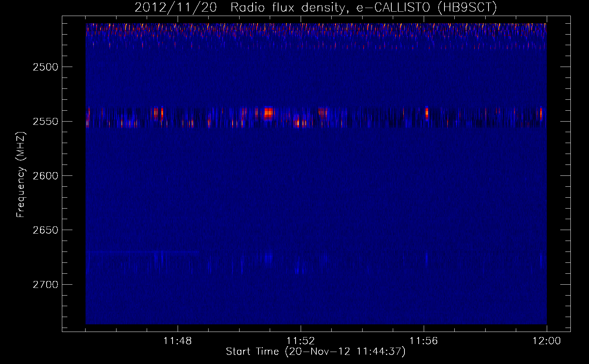
Task: Click the 12:00 time tick label
Action: click(547, 341)
